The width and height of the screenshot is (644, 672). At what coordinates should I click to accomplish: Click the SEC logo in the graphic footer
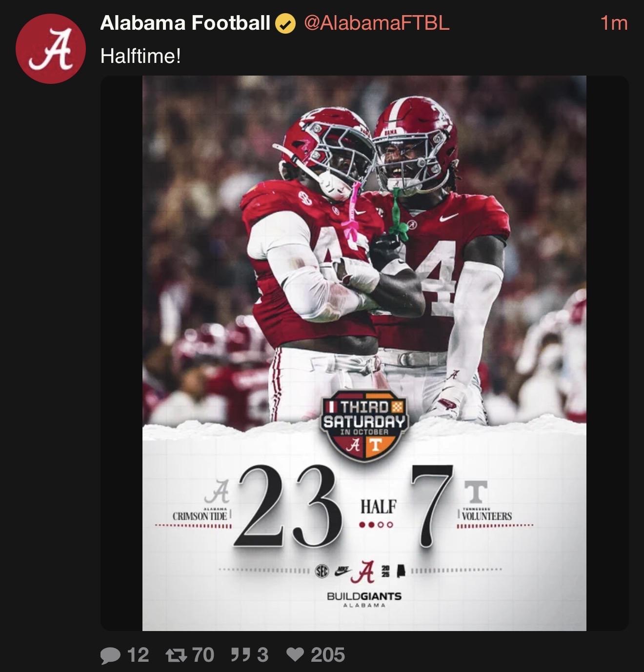322,571
